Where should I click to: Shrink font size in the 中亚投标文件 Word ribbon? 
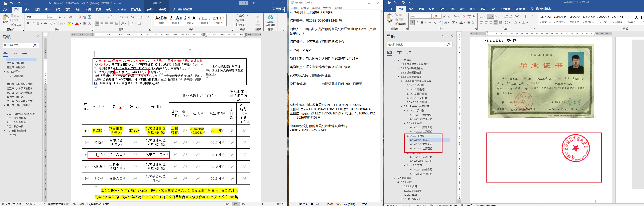point(449,16)
